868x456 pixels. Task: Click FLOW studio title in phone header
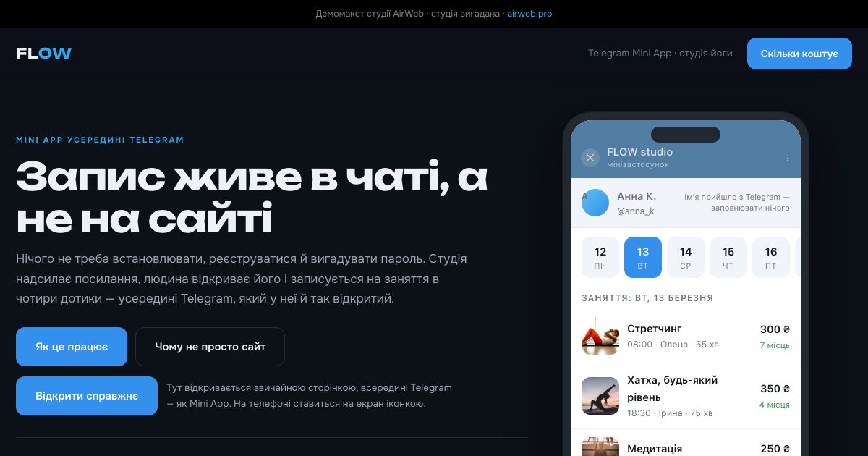pos(639,152)
